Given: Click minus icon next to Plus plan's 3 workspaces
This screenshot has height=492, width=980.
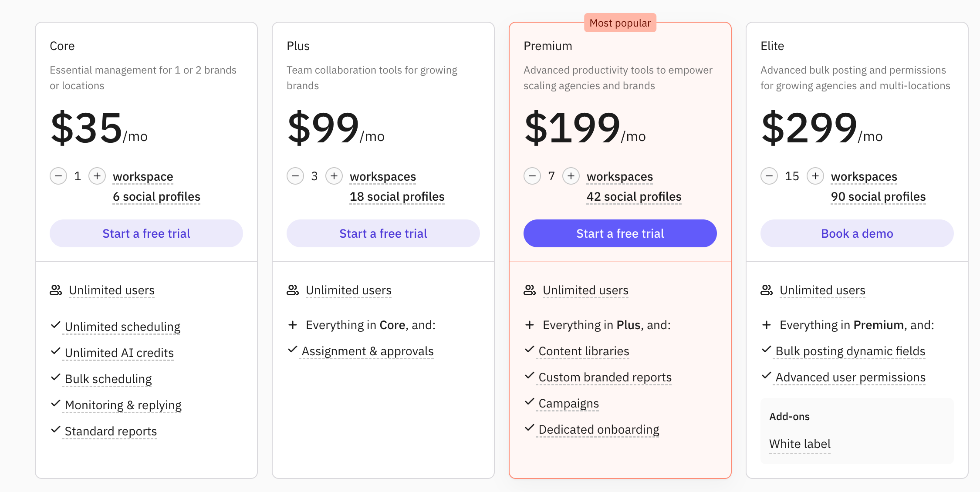Looking at the screenshot, I should (x=295, y=176).
